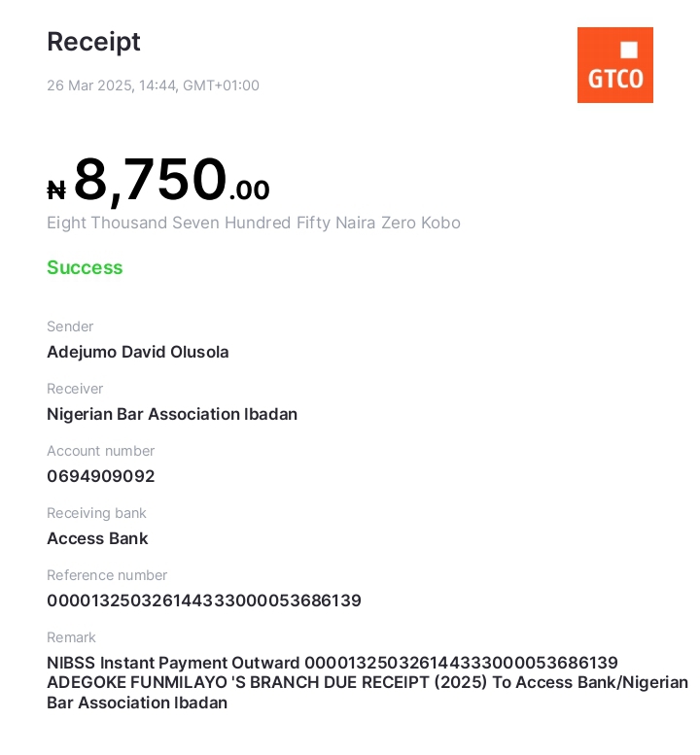Click the Reference number label
The height and width of the screenshot is (755, 700).
tap(107, 575)
